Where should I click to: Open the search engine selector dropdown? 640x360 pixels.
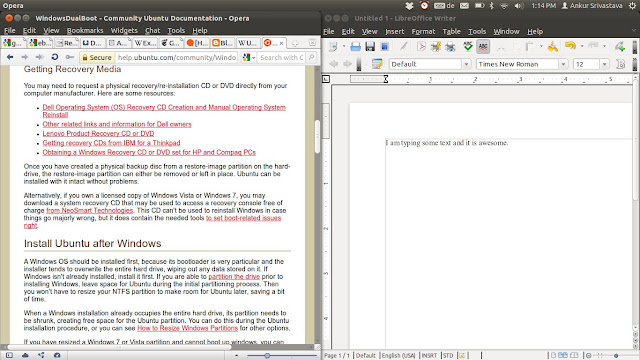tap(248, 58)
